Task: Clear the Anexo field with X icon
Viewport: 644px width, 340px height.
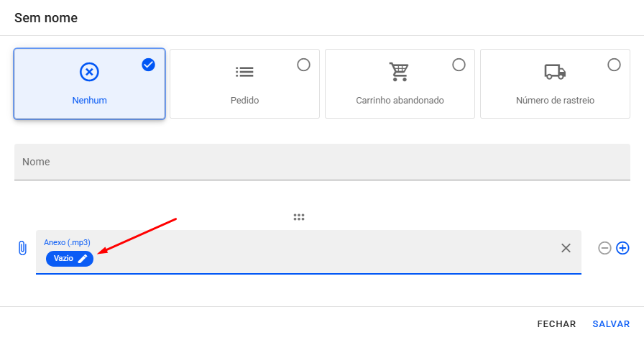Action: click(x=566, y=248)
